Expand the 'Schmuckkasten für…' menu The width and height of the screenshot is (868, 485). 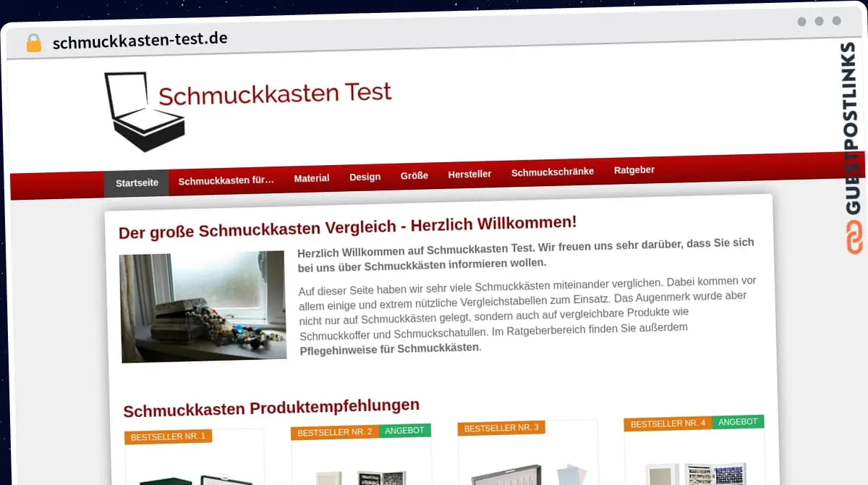coord(226,181)
